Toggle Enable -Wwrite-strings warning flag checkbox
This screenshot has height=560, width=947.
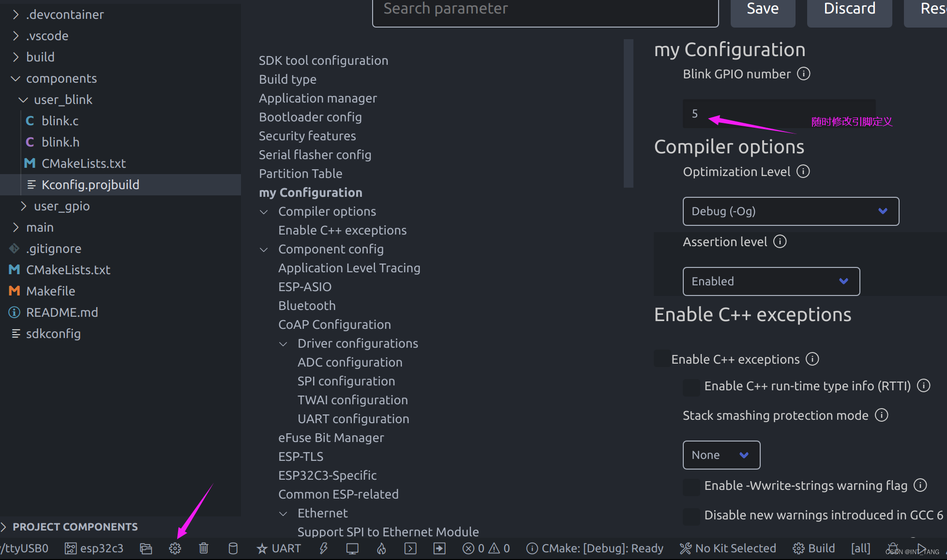(691, 486)
